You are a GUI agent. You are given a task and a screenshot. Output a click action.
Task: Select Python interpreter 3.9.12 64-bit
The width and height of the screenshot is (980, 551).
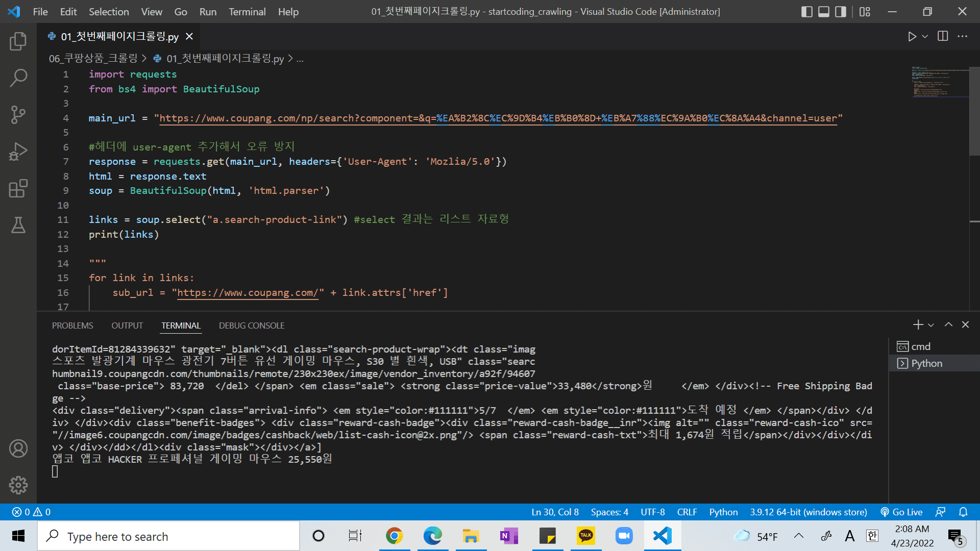click(x=808, y=512)
